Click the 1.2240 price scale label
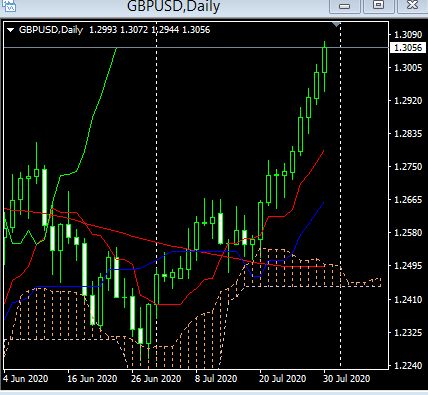428x395 pixels. point(408,366)
